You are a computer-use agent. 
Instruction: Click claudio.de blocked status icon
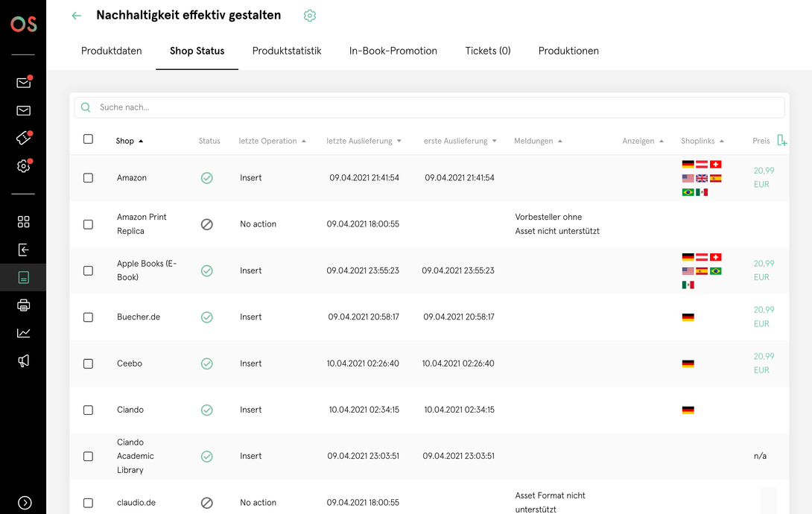206,503
